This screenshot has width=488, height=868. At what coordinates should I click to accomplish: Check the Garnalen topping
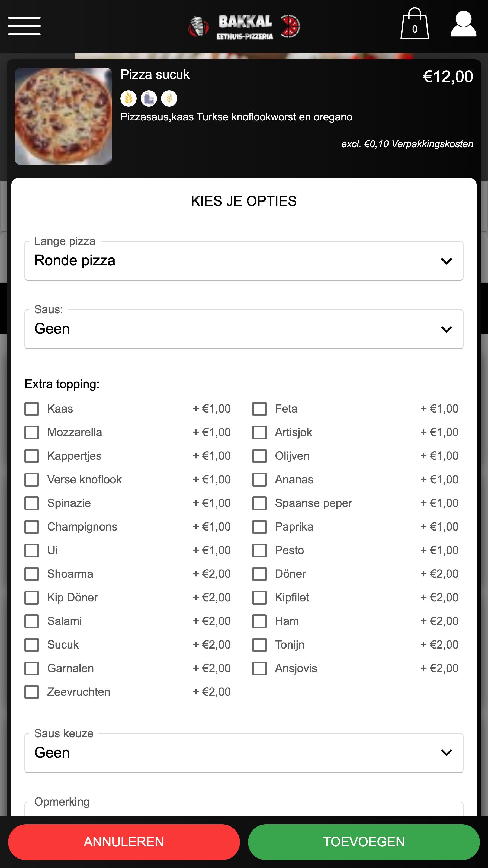pos(32,668)
